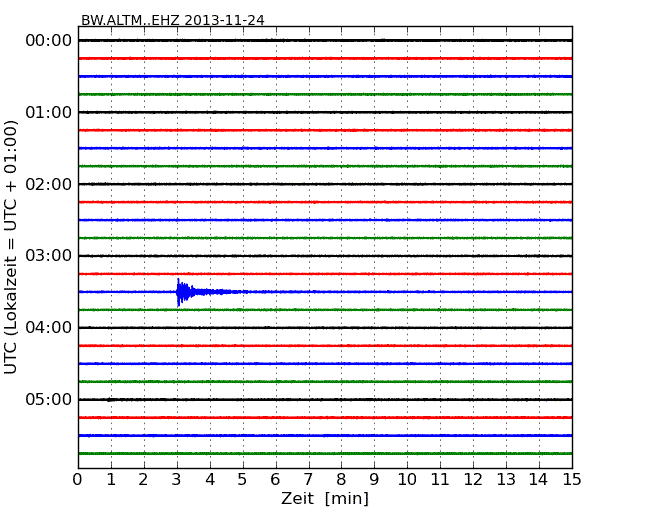
Task: Click the 02:00 time label
Action: 49,184
